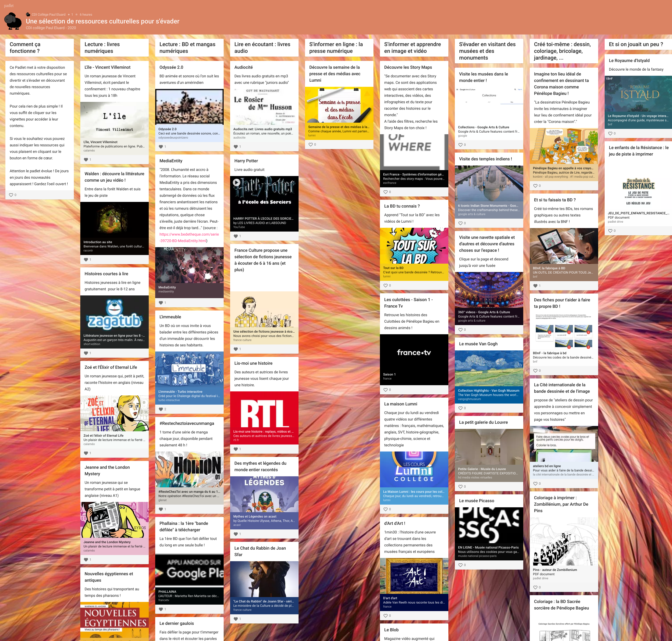Click heart under Phallaina post

tap(161, 609)
